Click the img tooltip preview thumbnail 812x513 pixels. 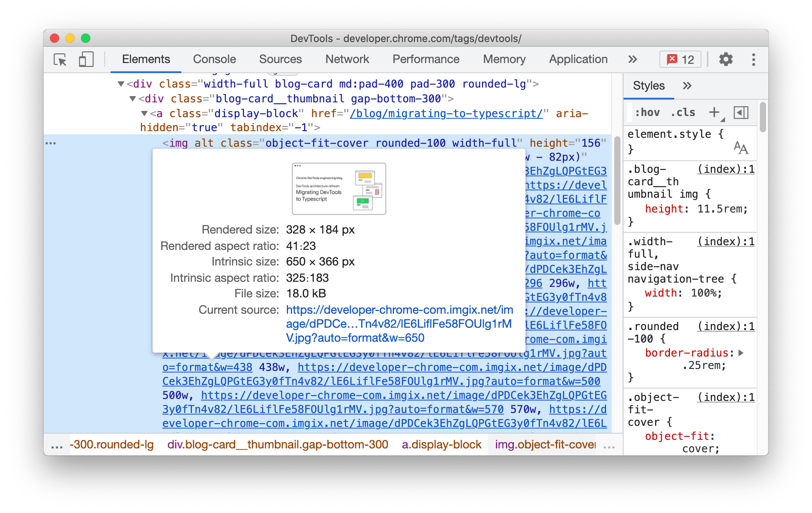[x=338, y=188]
